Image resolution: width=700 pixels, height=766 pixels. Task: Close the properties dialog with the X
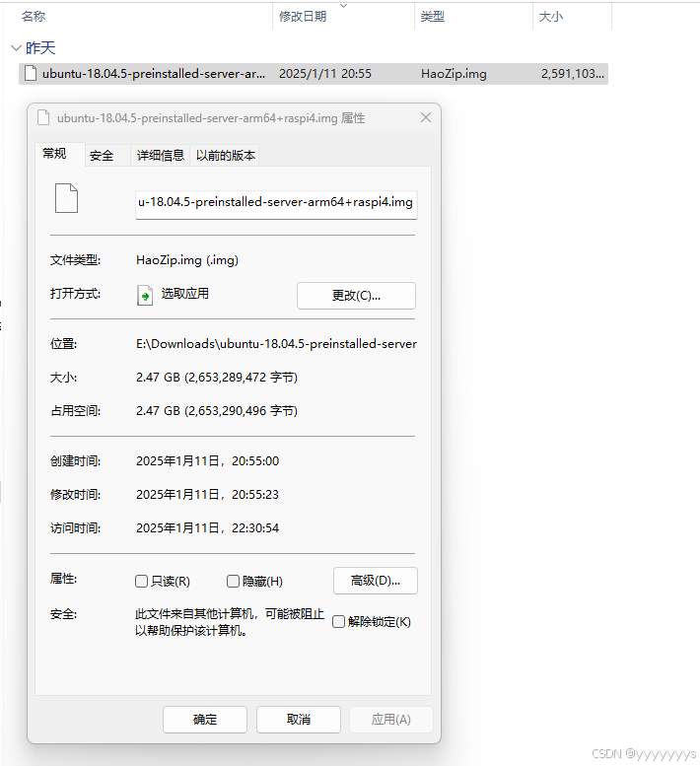pyautogui.click(x=426, y=117)
